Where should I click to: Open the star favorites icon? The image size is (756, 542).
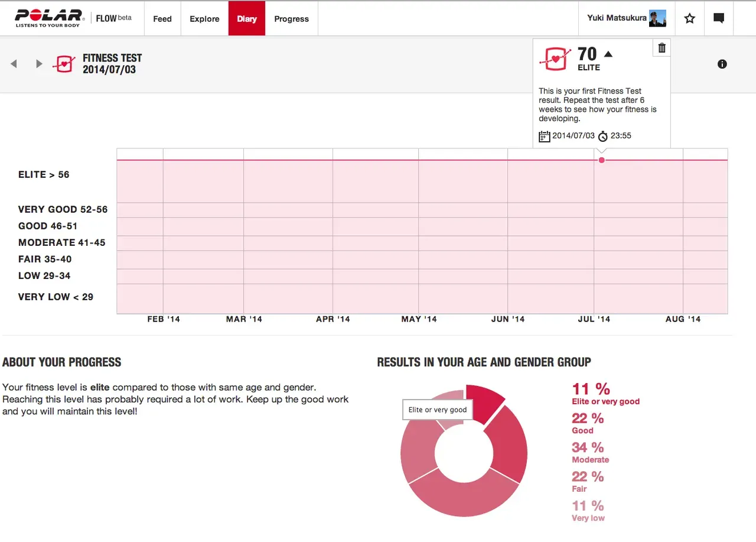click(689, 18)
